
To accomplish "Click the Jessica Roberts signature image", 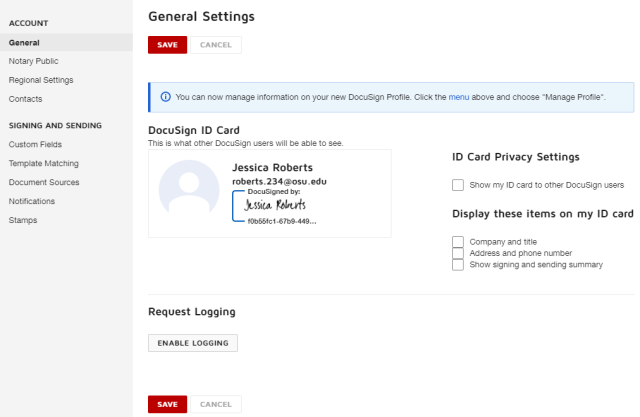I will [x=275, y=205].
